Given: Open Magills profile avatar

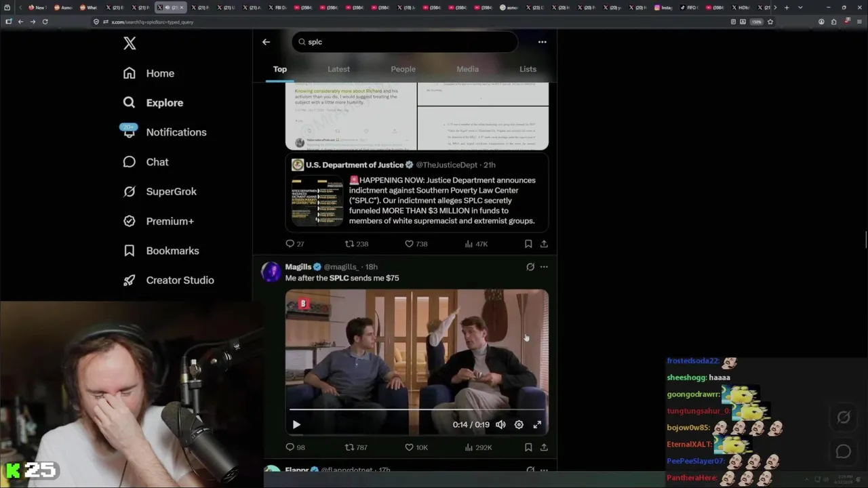Looking at the screenshot, I should point(271,271).
